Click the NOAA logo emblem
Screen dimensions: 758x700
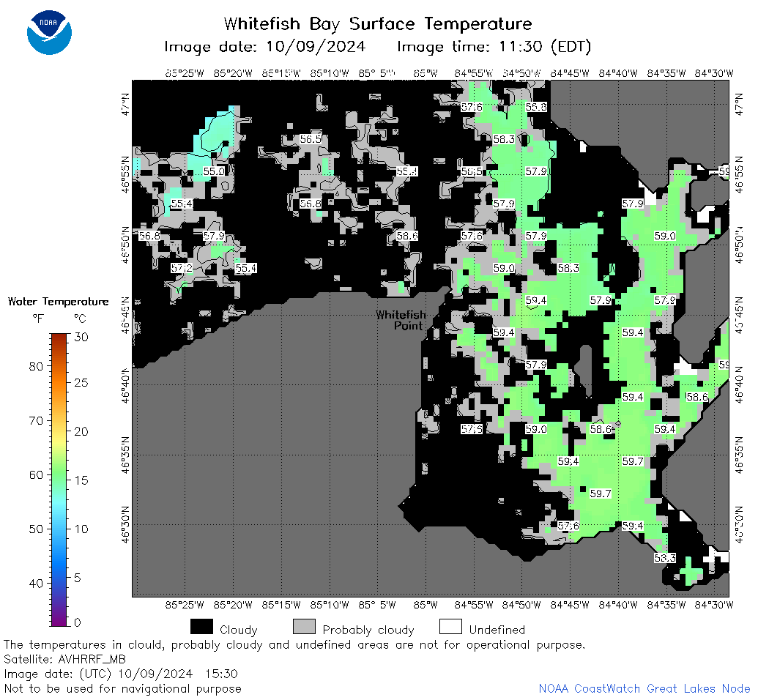tap(49, 34)
